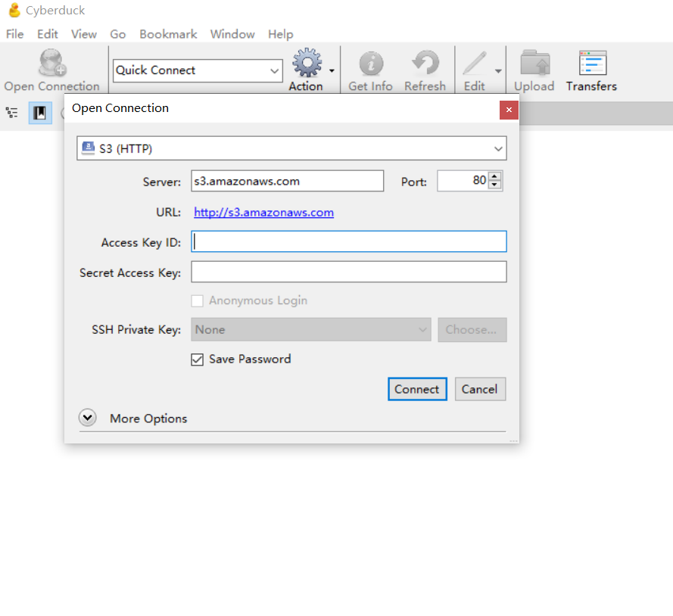Image resolution: width=673 pixels, height=616 pixels.
Task: Toggle the bookmarks view icon
Action: pos(40,113)
